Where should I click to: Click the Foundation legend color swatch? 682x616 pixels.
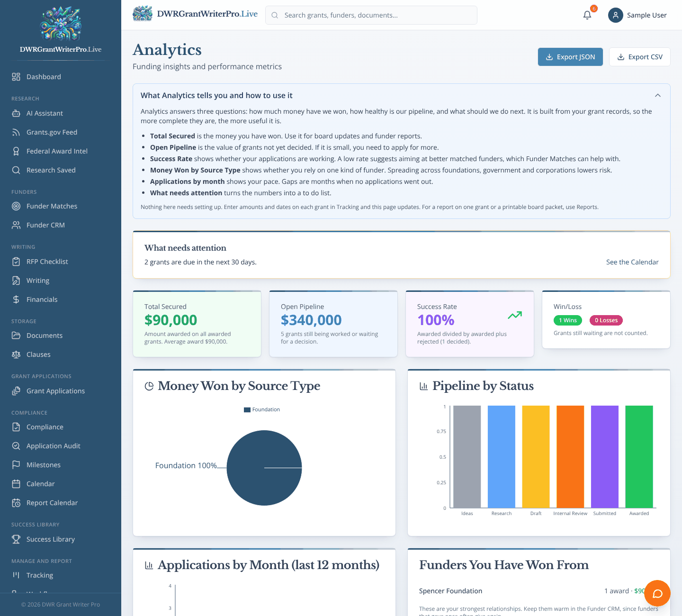(x=247, y=410)
